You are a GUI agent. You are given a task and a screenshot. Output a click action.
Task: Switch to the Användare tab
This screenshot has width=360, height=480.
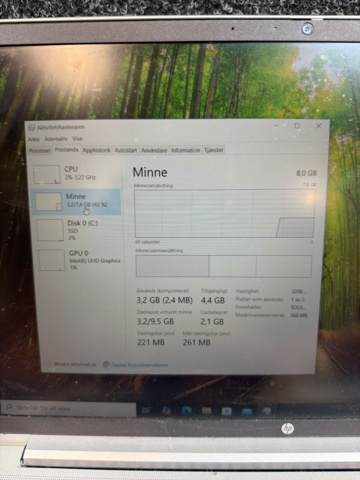pos(154,150)
